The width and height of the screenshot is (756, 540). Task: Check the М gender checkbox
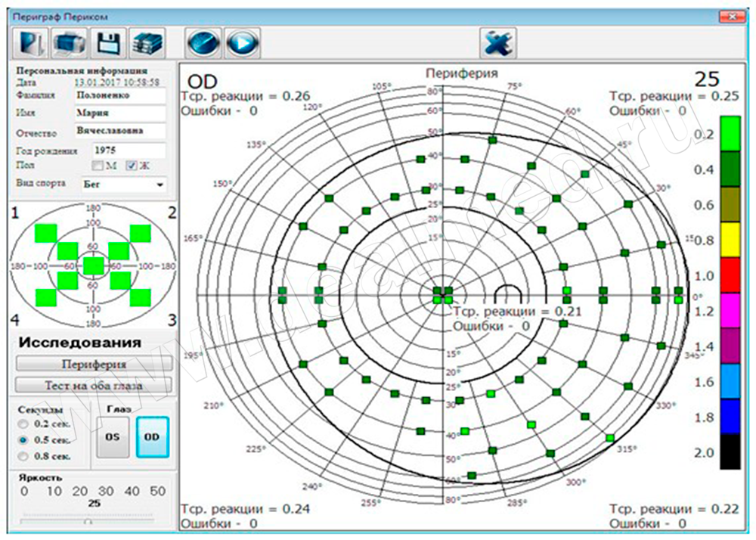coord(98,166)
